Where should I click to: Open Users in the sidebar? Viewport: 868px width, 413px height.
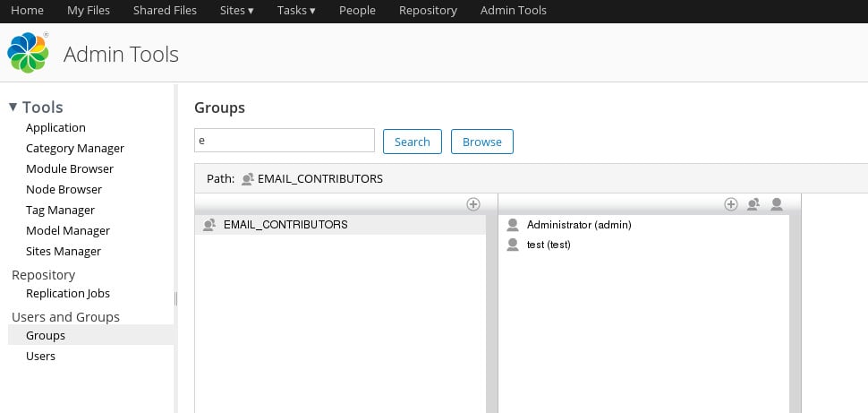click(41, 356)
